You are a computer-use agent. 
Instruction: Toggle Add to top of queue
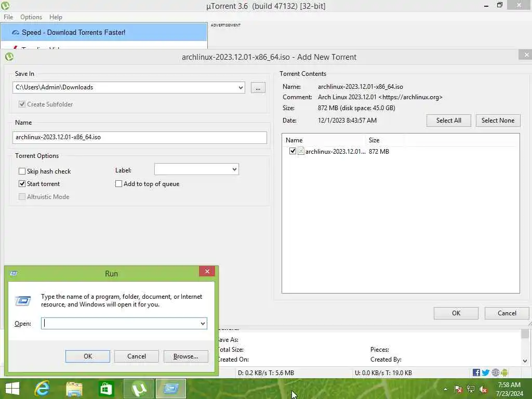pyautogui.click(x=119, y=183)
